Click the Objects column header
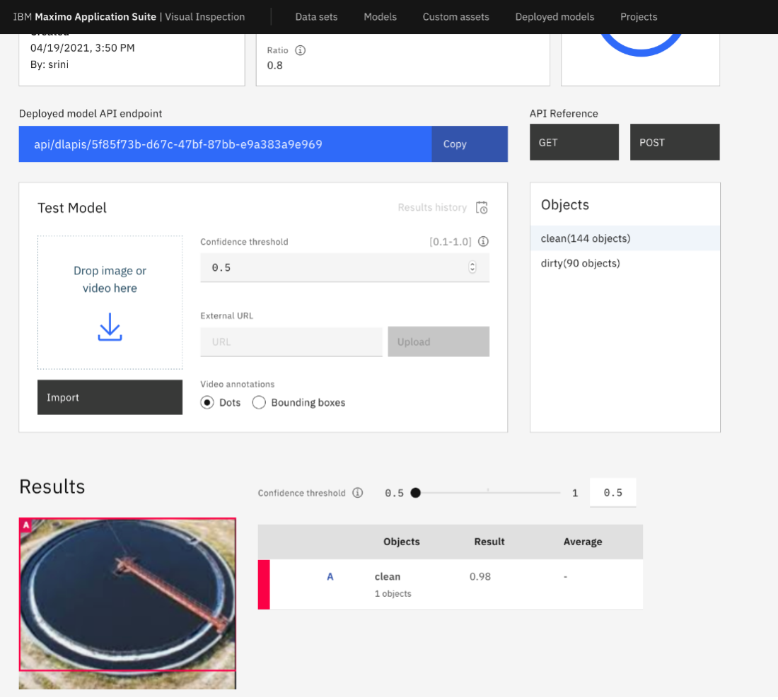Screen dimensions: 778x700 (x=402, y=542)
